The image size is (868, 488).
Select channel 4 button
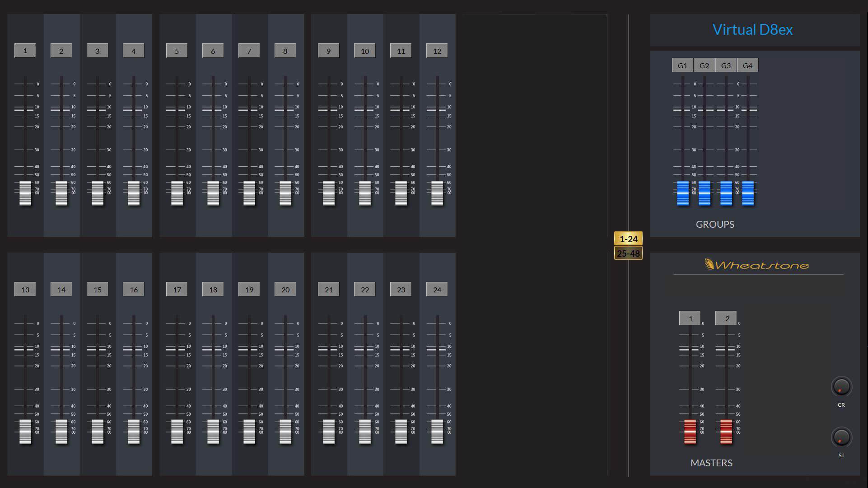pos(134,51)
